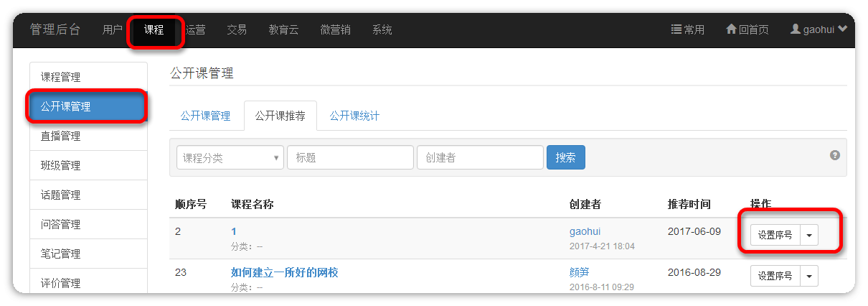Open the gaohui user account menu
The width and height of the screenshot is (868, 306).
coord(818,30)
